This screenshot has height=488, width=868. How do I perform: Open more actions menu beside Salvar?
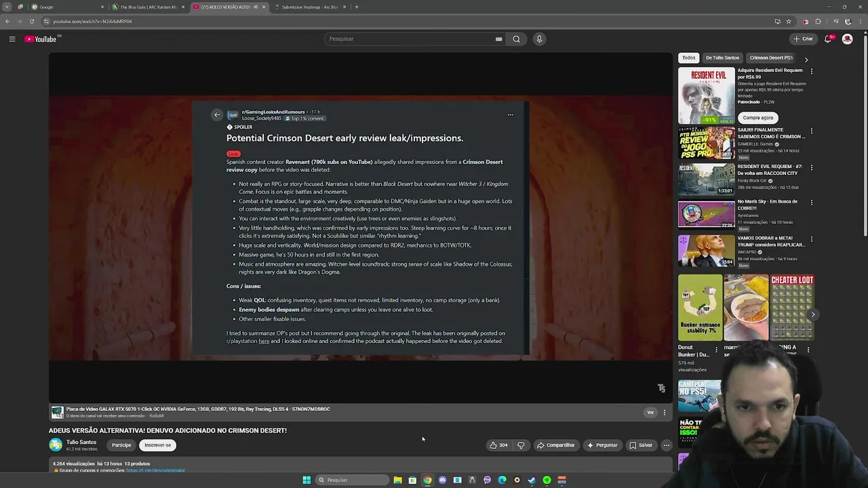click(667, 445)
